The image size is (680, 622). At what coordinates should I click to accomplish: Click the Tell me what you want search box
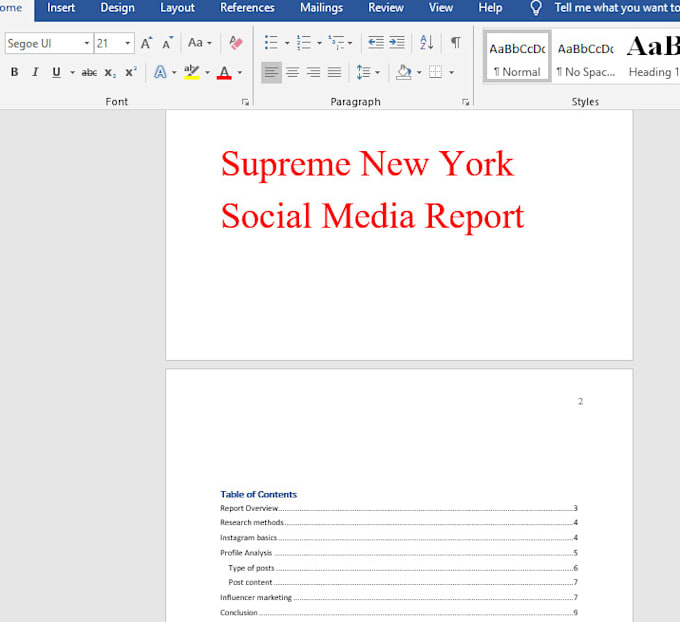coord(616,8)
